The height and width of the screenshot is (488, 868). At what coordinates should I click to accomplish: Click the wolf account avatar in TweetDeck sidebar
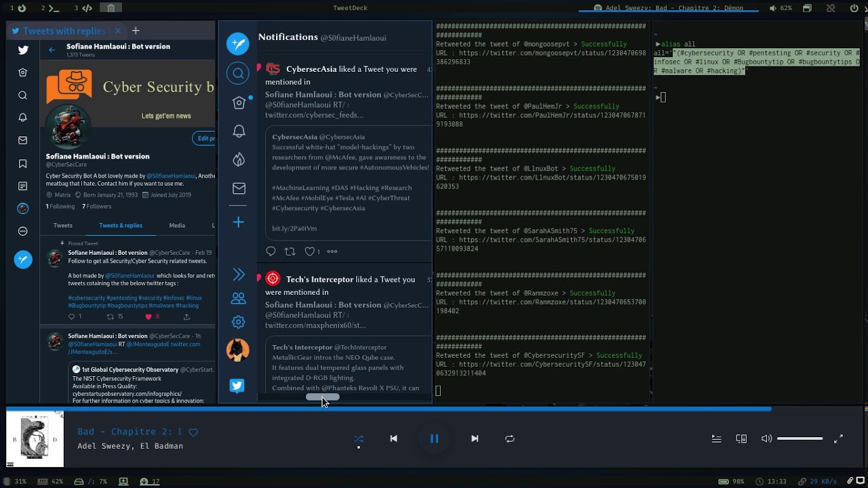(x=237, y=350)
